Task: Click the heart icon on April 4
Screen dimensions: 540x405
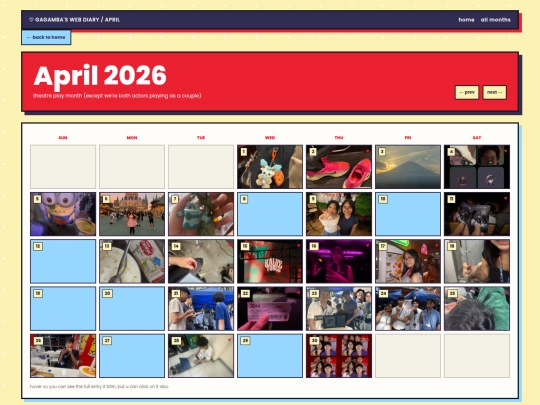Action: pyautogui.click(x=505, y=151)
